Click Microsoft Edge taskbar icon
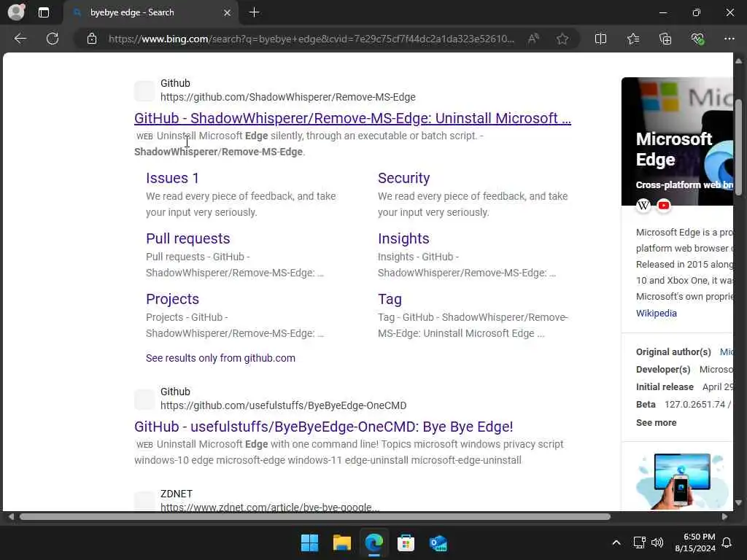Image resolution: width=747 pixels, height=560 pixels. coord(374,542)
